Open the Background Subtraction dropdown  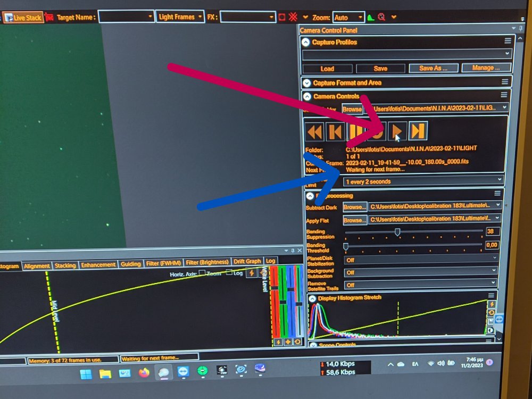pos(421,271)
